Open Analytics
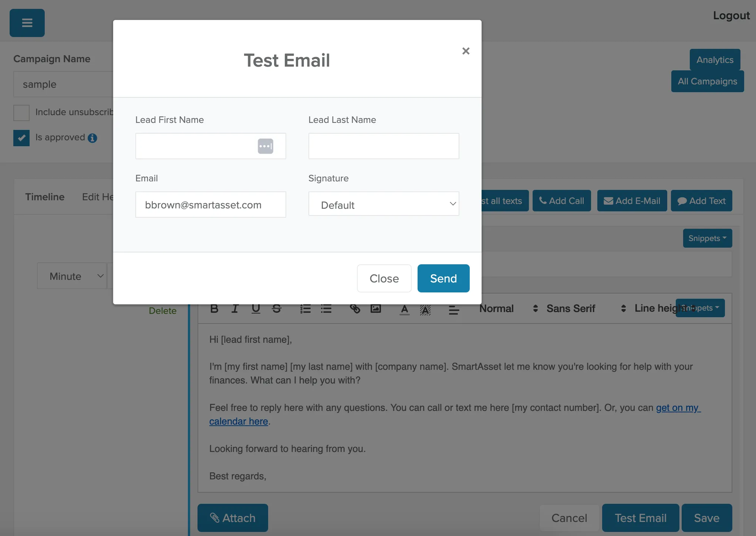 (715, 60)
